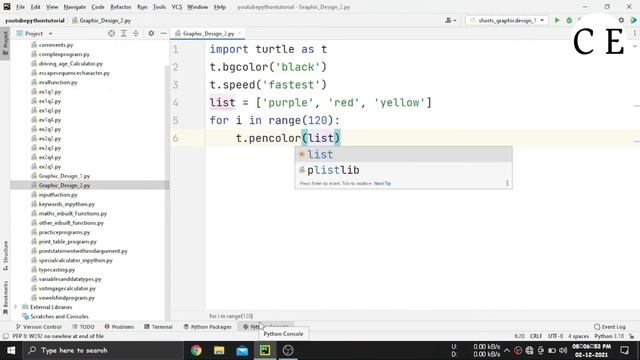Select comments.py in project tree
The height and width of the screenshot is (360, 640).
pyautogui.click(x=56, y=45)
